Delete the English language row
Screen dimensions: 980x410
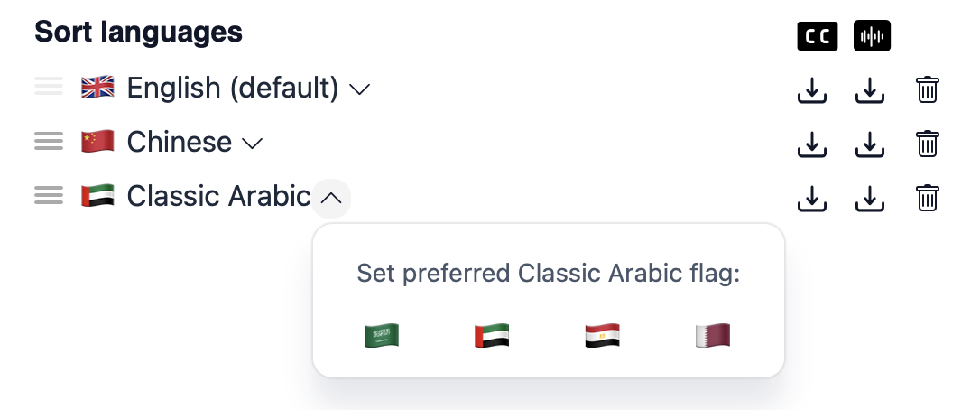coord(928,89)
